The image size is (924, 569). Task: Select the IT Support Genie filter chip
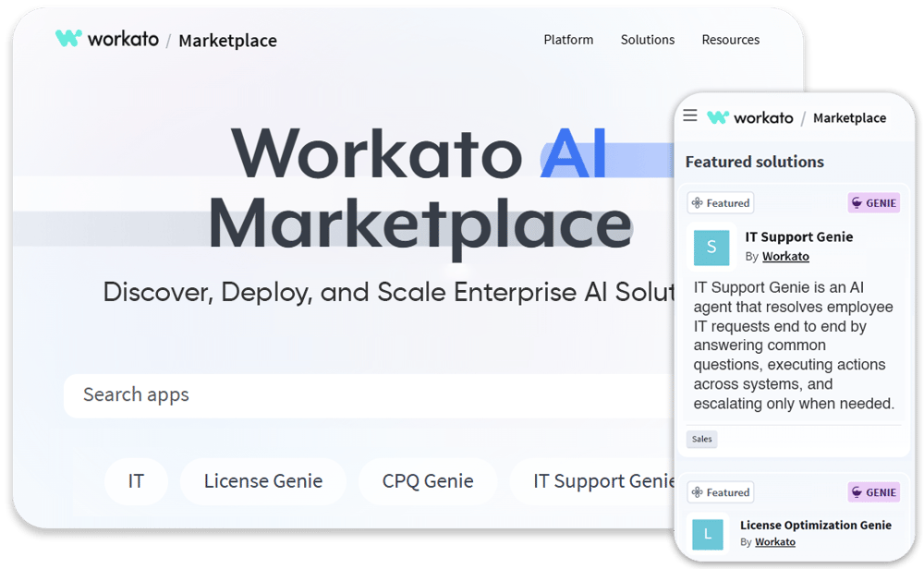tap(592, 481)
